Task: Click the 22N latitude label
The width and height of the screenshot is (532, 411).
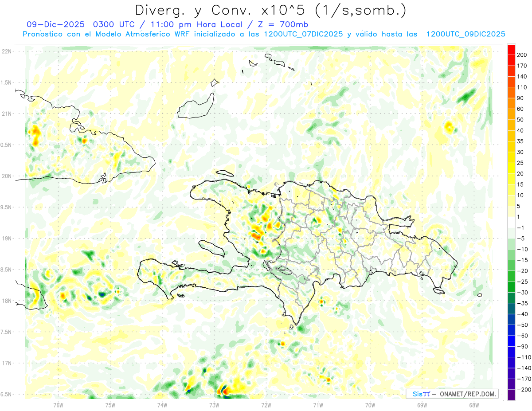Action: 6,51
